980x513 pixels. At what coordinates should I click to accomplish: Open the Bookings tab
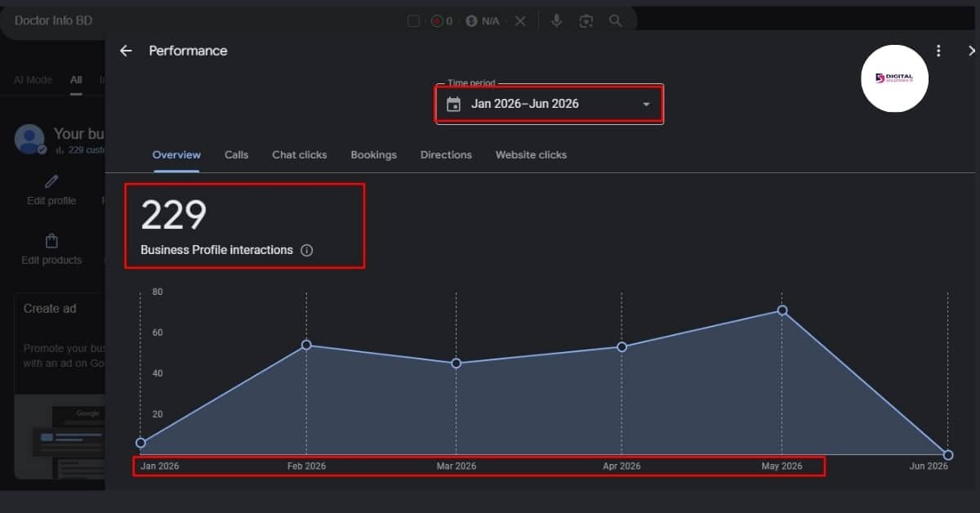tap(374, 154)
